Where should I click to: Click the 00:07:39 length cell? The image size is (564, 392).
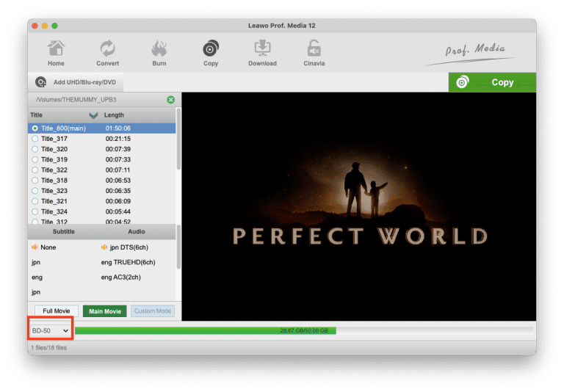coord(118,149)
